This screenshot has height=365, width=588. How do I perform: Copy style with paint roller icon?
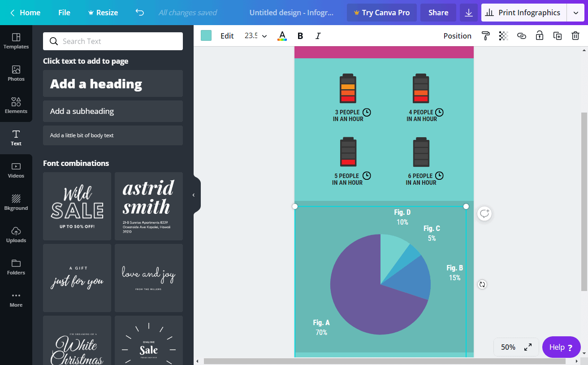[486, 36]
